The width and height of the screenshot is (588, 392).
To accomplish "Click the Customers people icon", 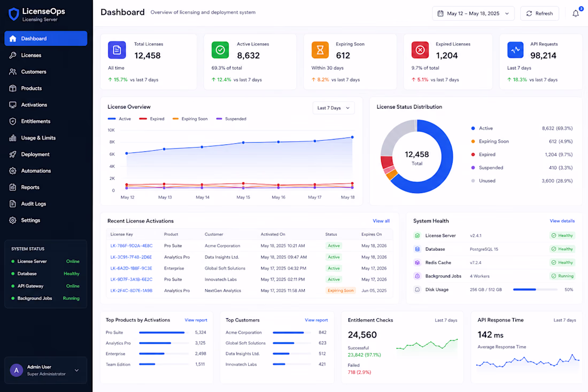I will (13, 72).
